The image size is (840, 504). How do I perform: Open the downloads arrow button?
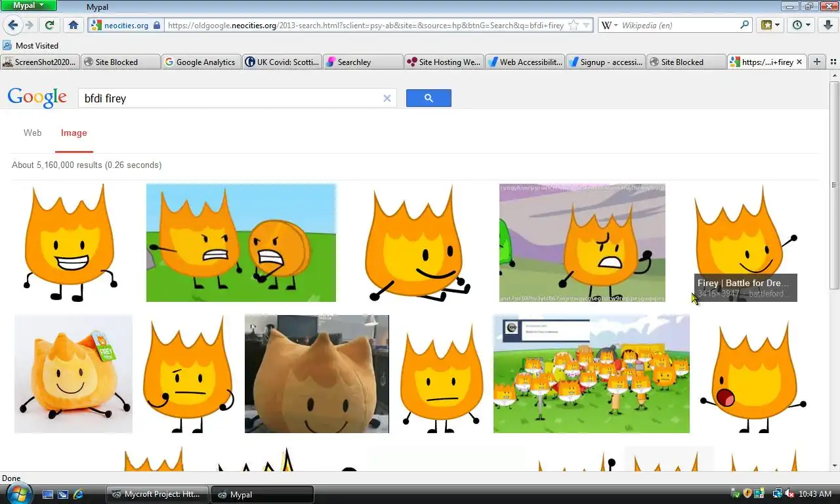(x=829, y=25)
